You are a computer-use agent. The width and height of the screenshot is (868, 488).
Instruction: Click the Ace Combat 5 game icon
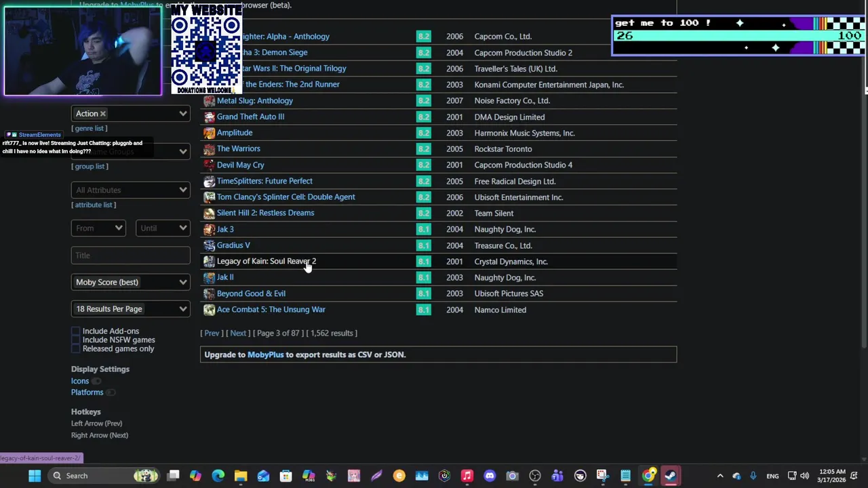pyautogui.click(x=209, y=310)
